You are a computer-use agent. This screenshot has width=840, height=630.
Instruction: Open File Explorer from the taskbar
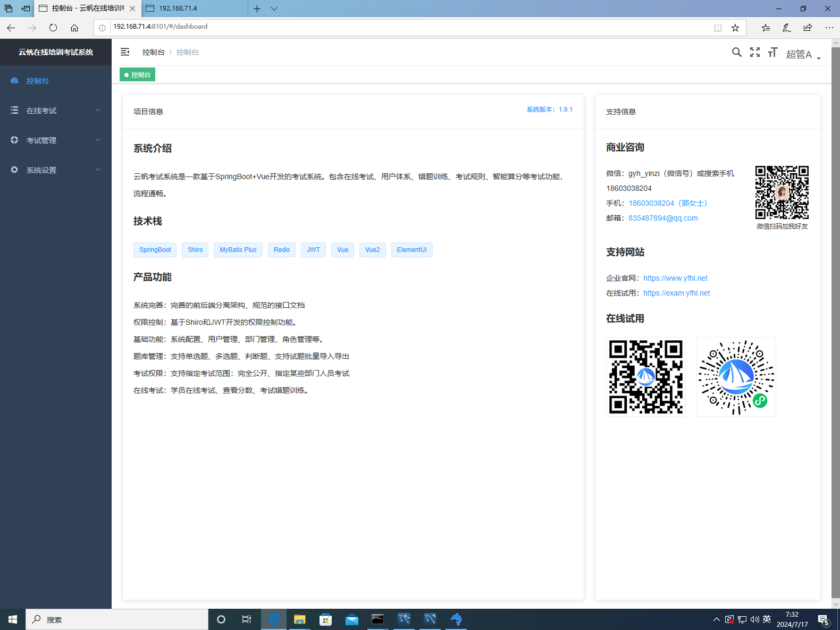pos(300,619)
